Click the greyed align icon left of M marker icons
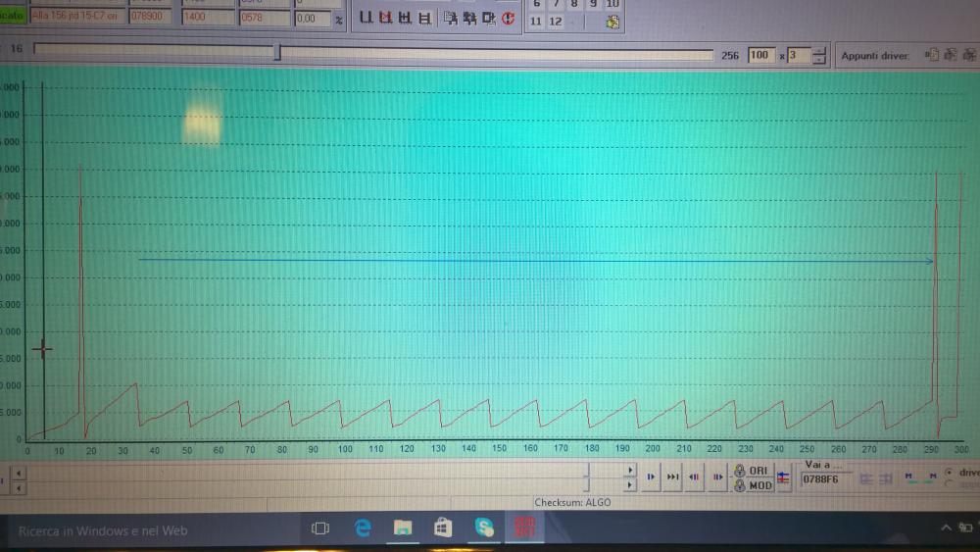 coord(886,478)
